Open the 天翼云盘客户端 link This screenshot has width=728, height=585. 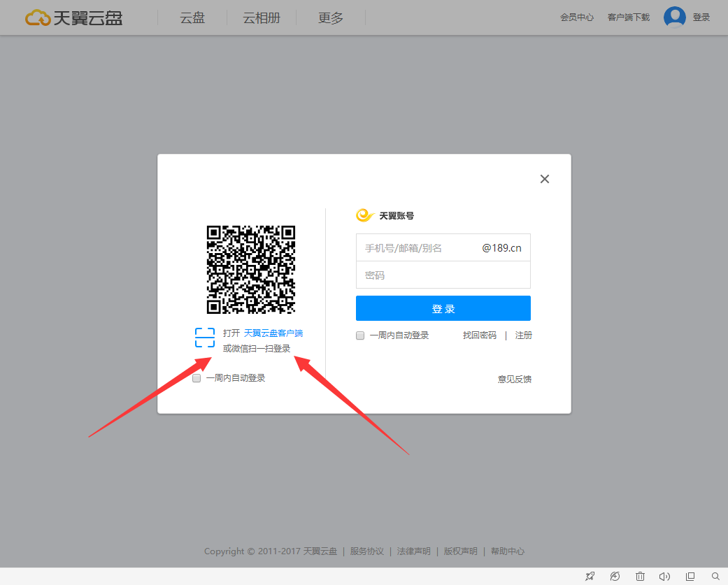(273, 333)
